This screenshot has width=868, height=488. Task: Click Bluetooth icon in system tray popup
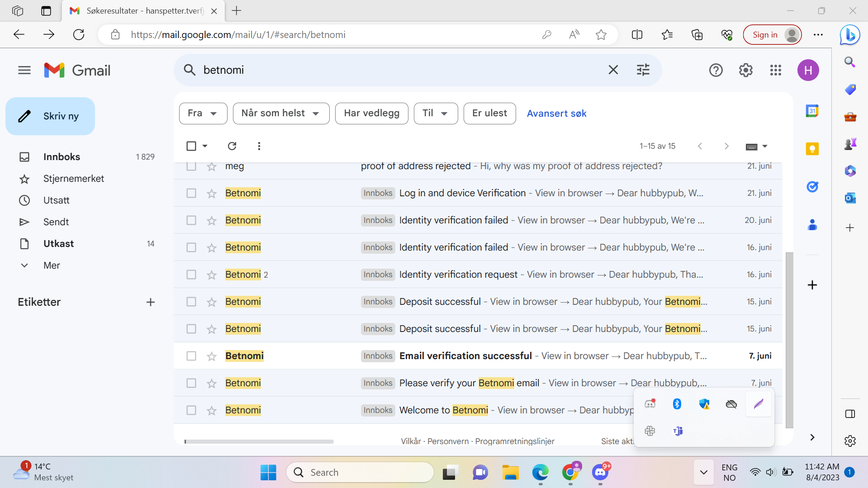pyautogui.click(x=677, y=404)
